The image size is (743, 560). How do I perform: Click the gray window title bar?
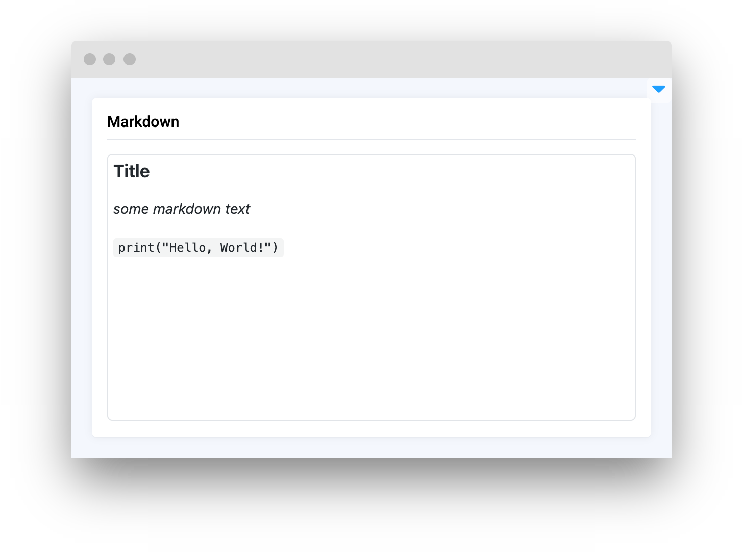(x=371, y=59)
